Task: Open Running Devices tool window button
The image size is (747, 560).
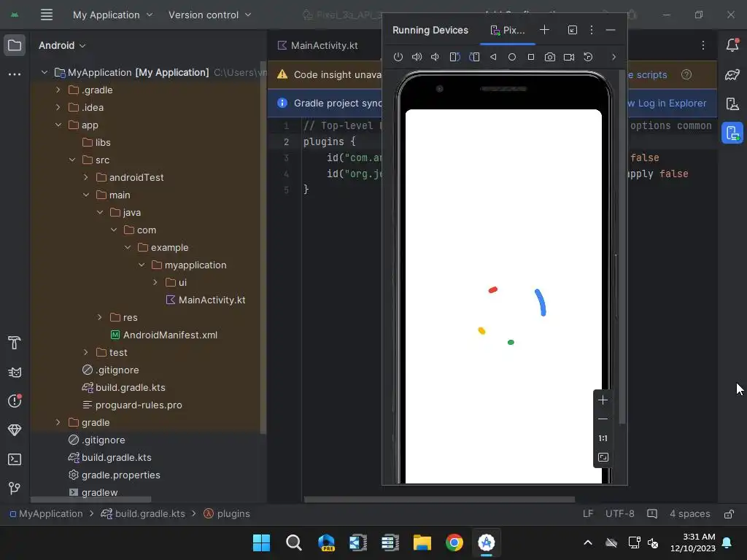Action: pyautogui.click(x=732, y=133)
